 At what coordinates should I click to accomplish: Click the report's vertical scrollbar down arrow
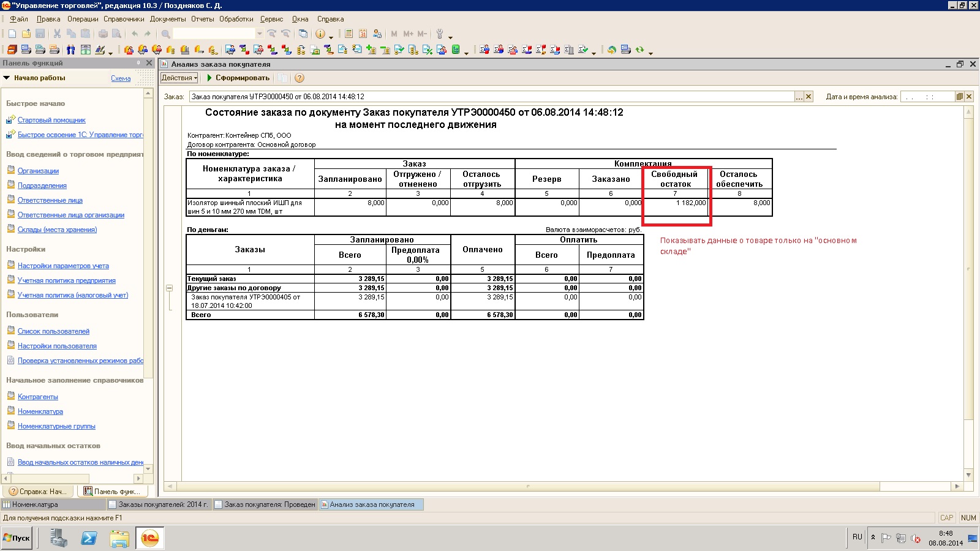(x=968, y=474)
